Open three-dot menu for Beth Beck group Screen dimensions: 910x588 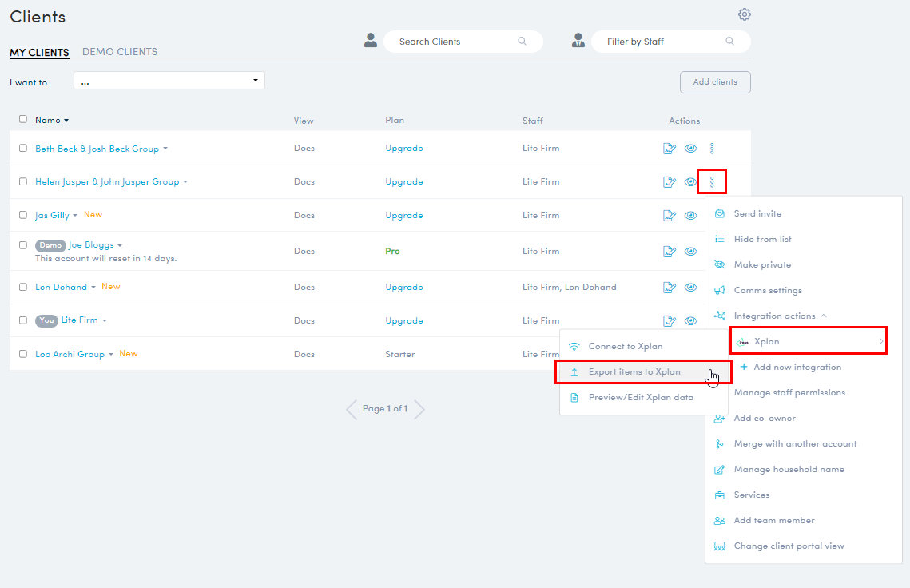[712, 149]
